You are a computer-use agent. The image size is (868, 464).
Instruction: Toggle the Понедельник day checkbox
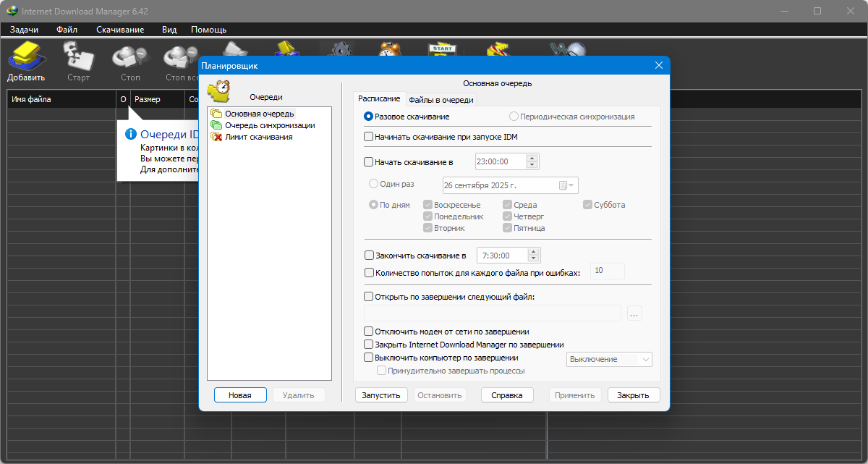[x=428, y=216]
